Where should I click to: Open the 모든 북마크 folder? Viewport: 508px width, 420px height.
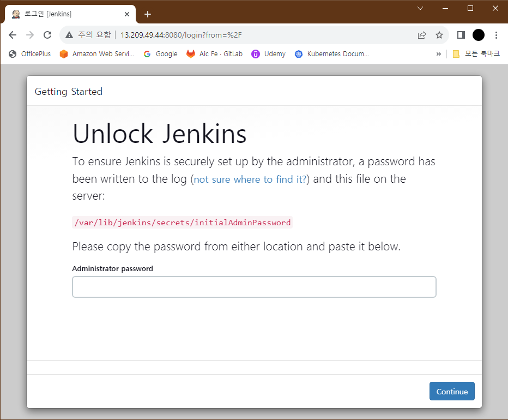(x=476, y=54)
